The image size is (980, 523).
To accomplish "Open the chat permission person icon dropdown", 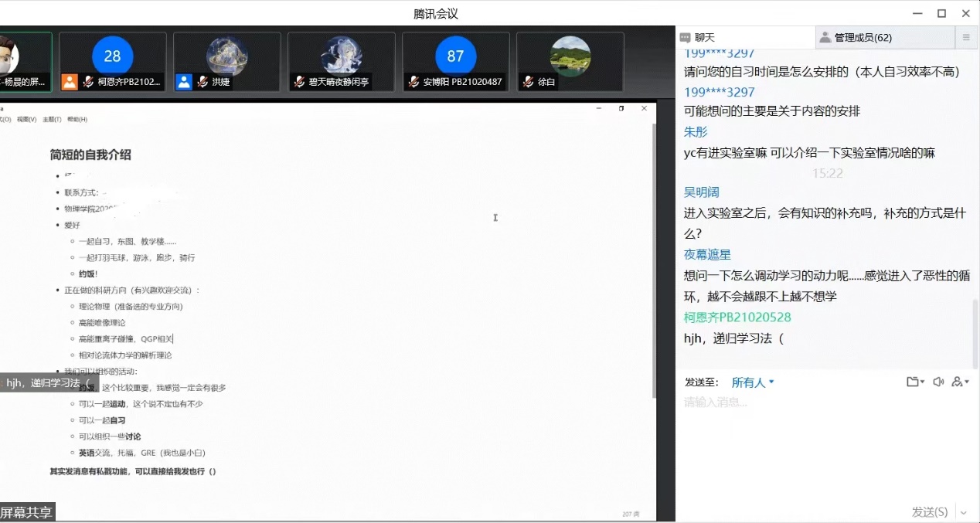I will click(x=961, y=382).
